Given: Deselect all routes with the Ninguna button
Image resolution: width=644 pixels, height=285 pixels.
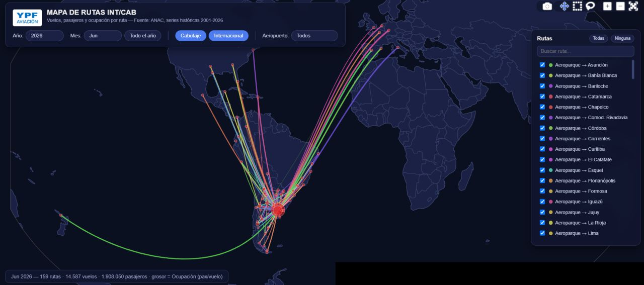Looking at the screenshot, I should pos(622,38).
